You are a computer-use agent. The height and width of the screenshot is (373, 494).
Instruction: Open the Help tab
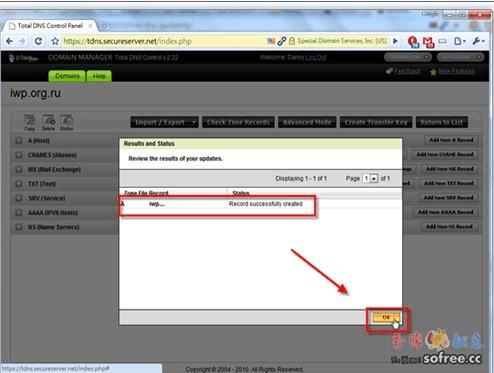pyautogui.click(x=99, y=76)
